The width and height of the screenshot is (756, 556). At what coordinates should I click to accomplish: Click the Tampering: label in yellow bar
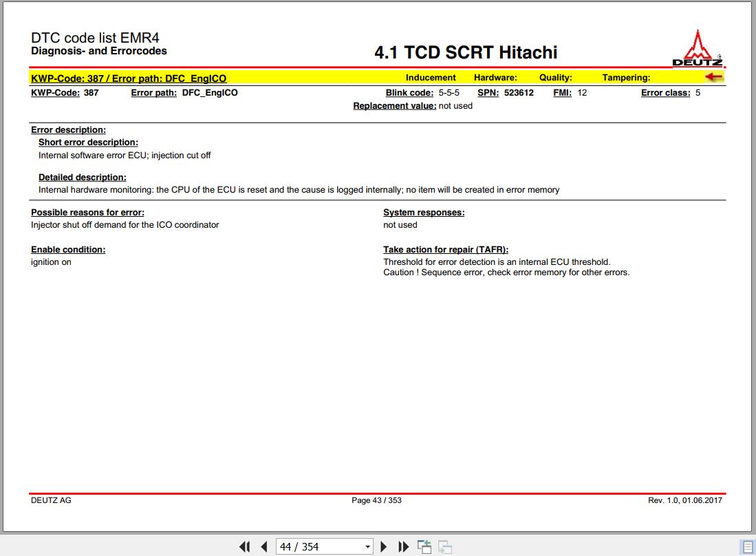tap(626, 78)
